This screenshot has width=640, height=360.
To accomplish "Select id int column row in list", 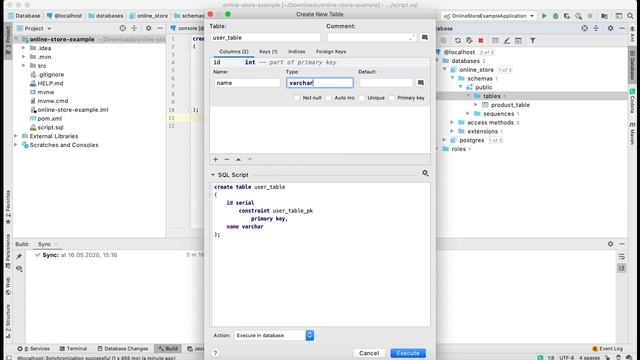I will point(320,62).
